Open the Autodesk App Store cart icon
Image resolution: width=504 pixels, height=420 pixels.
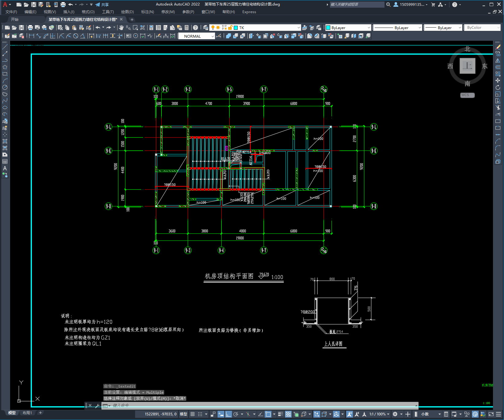point(433,5)
